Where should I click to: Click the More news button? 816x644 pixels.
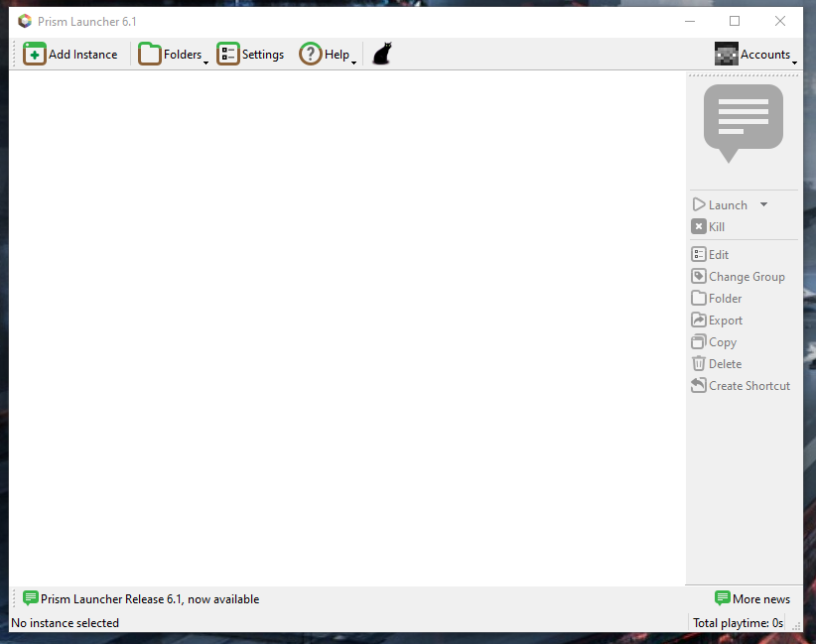tap(752, 599)
